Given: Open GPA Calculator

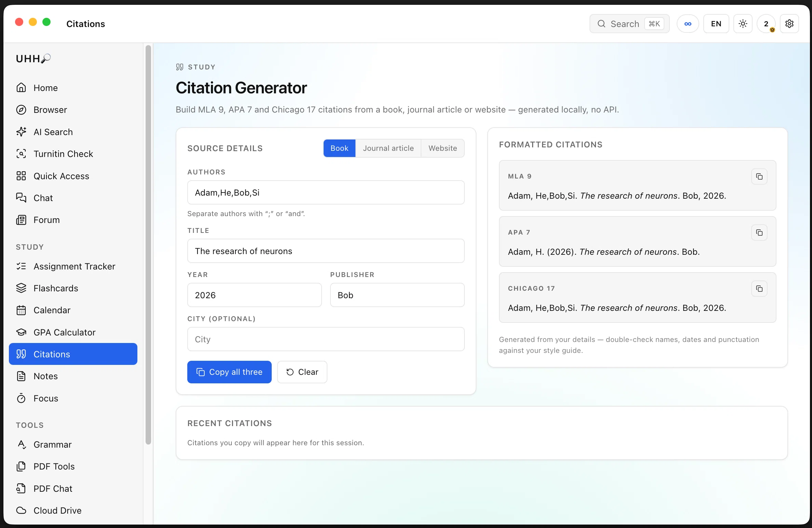Looking at the screenshot, I should (x=73, y=332).
